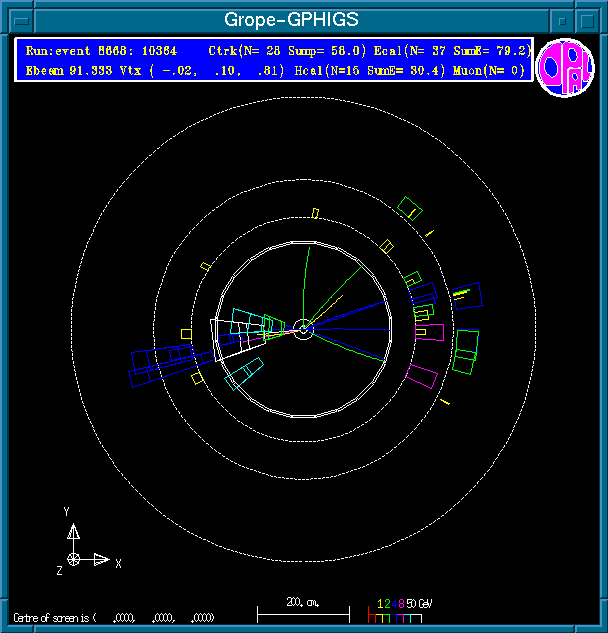The image size is (608, 633).
Task: Click the pink OPAL logo
Action: click(565, 67)
